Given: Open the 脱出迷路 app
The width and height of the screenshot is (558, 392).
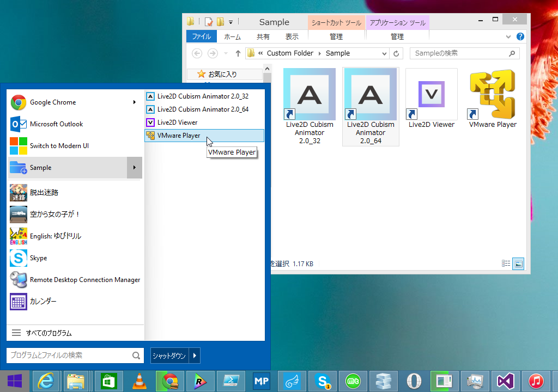Looking at the screenshot, I should (75, 193).
